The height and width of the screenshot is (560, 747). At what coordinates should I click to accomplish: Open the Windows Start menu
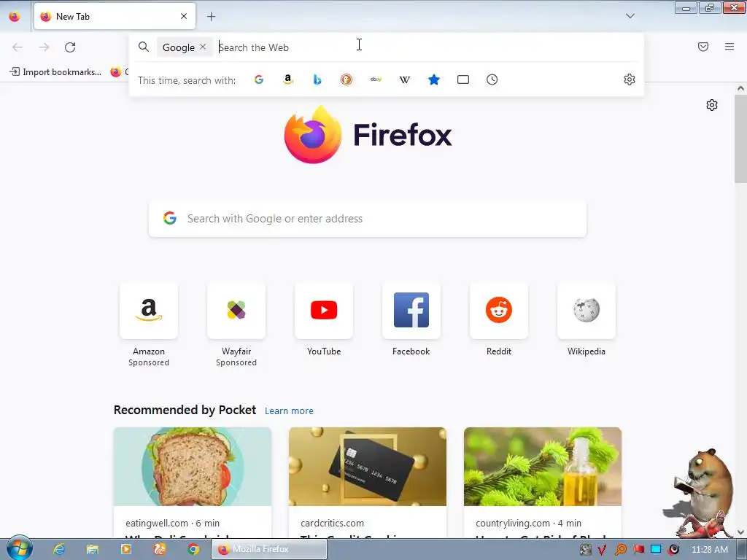[20, 548]
